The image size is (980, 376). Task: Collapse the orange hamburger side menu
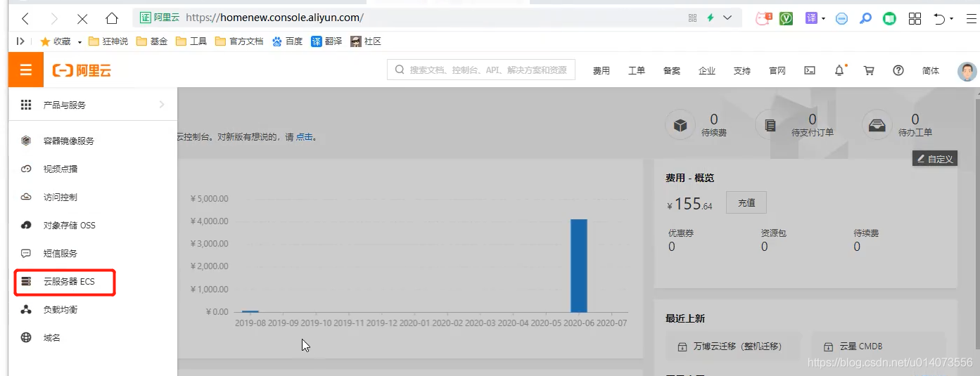coord(26,70)
